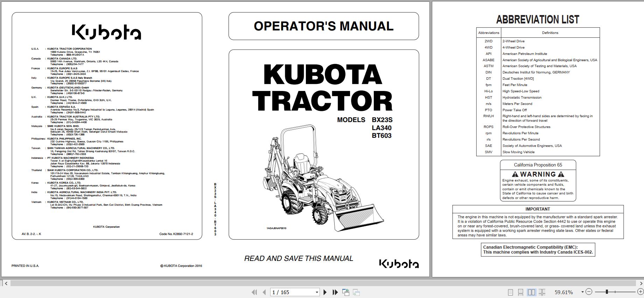Screen dimensions: 644x298
Task: Click the Kubota logo on back cover
Action: (106, 32)
